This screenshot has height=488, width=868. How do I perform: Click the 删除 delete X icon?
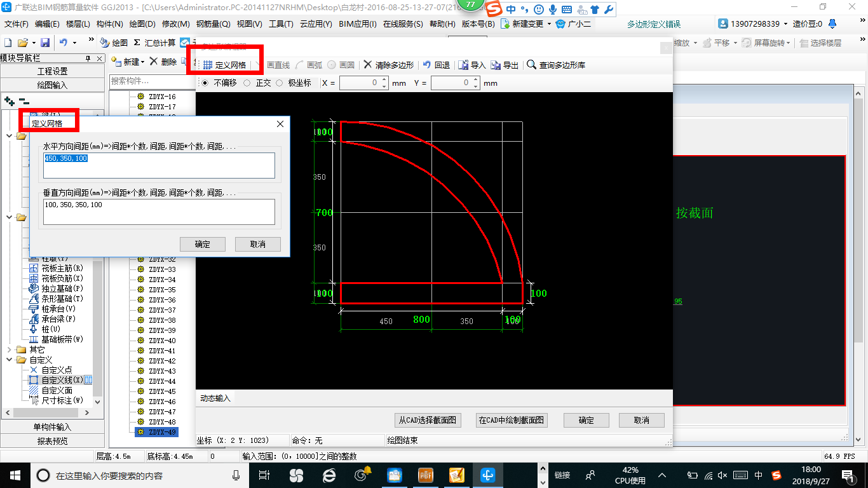tap(153, 62)
